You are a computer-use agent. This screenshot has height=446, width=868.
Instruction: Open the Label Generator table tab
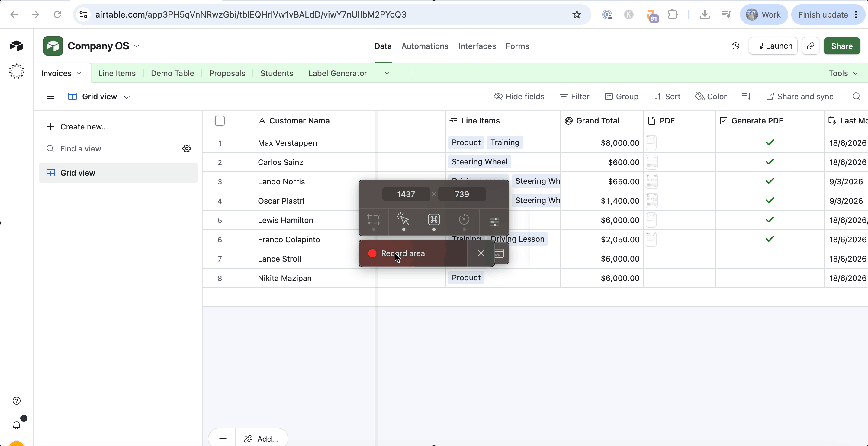337,73
